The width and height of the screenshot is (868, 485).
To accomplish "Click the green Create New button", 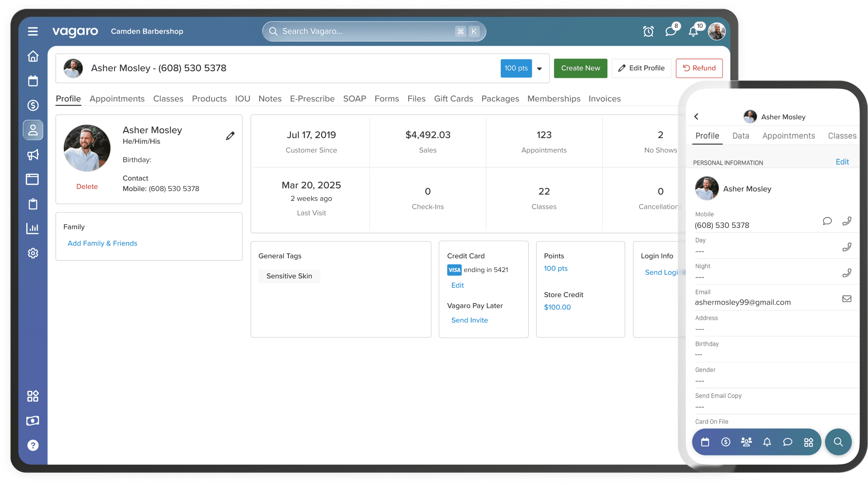I will [x=580, y=68].
